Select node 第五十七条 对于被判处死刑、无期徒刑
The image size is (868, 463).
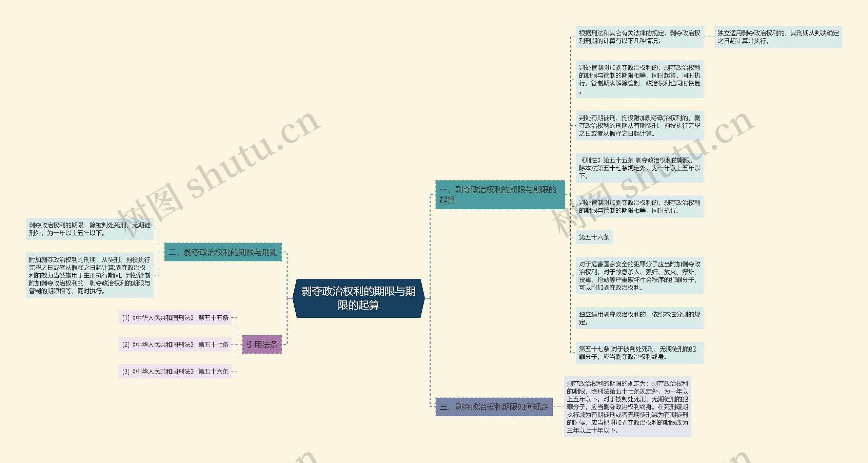click(x=639, y=353)
